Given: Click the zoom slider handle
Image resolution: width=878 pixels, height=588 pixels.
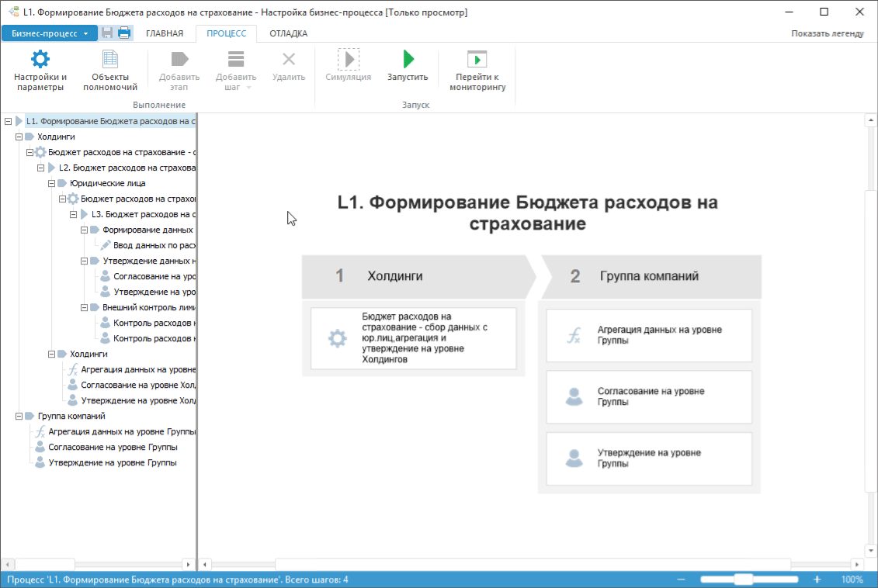Looking at the screenshot, I should 744,579.
